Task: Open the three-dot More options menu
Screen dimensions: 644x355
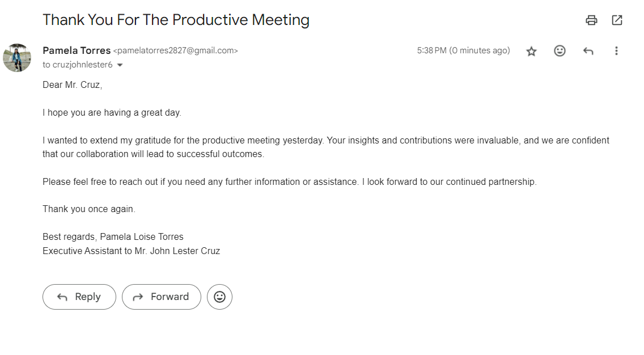Action: pos(616,51)
